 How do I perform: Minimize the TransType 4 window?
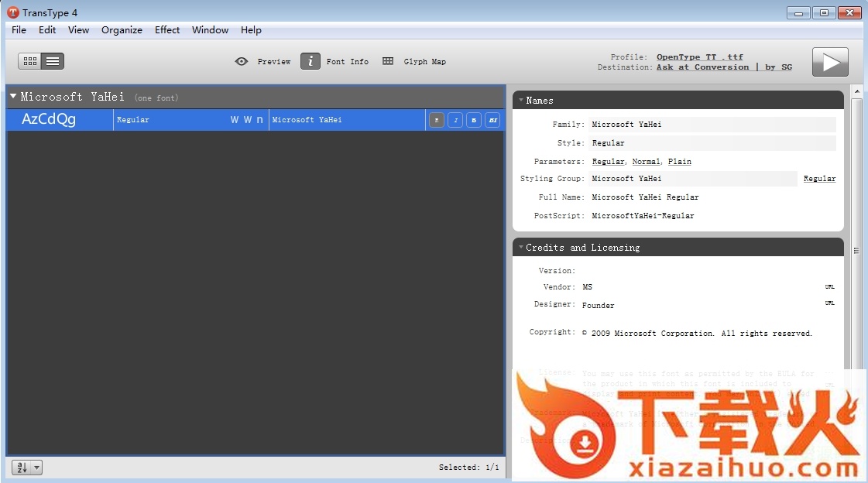pyautogui.click(x=798, y=12)
